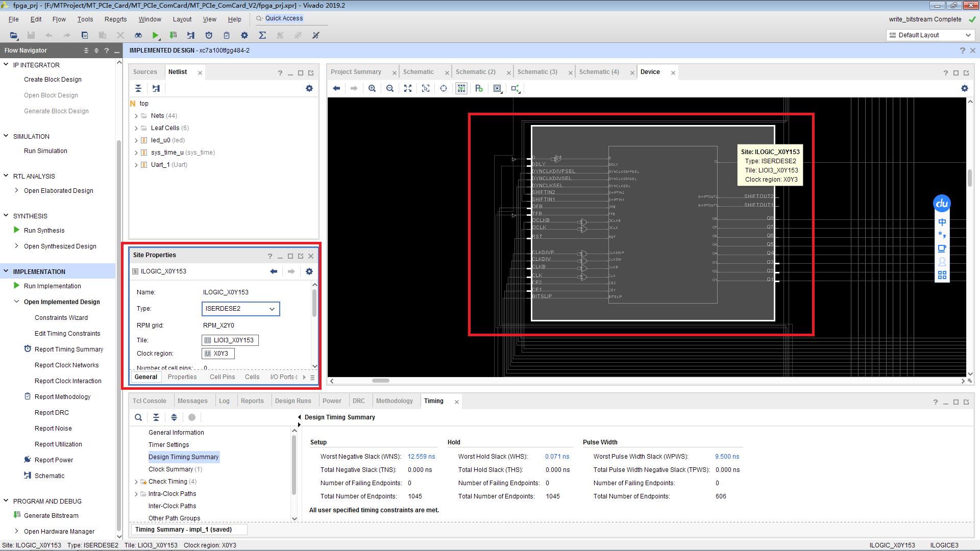Collapse all items in the Netlist tree
The image size is (980, 551).
pos(138,88)
